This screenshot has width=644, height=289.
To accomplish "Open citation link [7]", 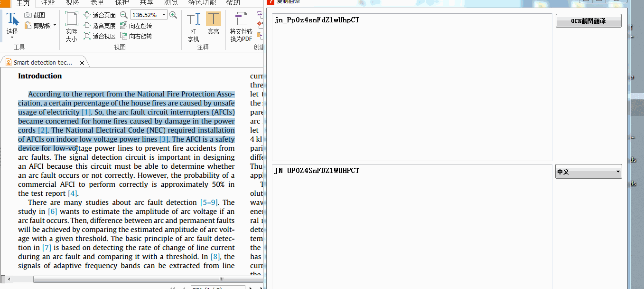I will [x=47, y=248].
